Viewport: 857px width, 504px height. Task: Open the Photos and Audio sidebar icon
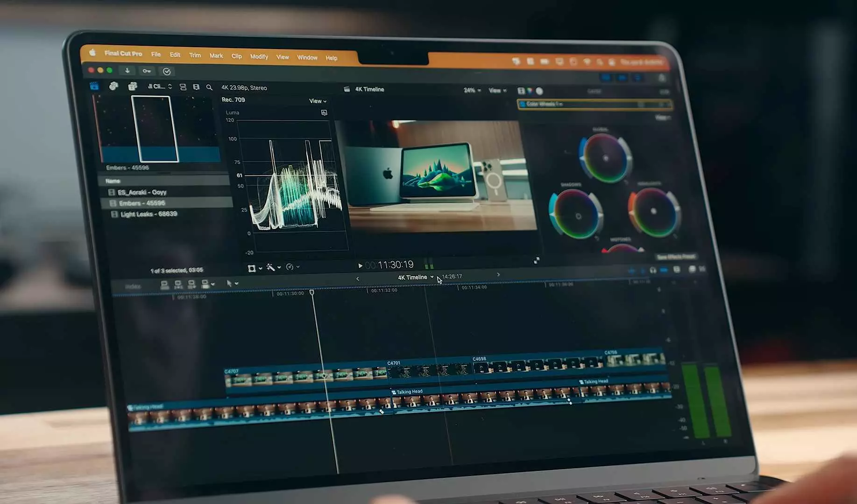pos(113,86)
